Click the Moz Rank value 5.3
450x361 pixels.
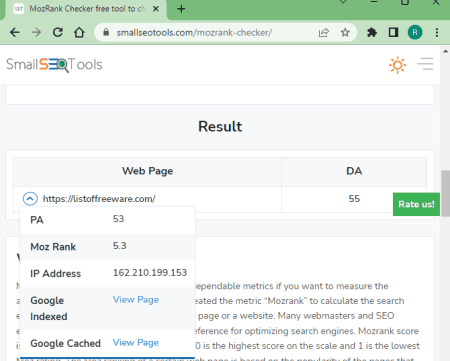119,246
